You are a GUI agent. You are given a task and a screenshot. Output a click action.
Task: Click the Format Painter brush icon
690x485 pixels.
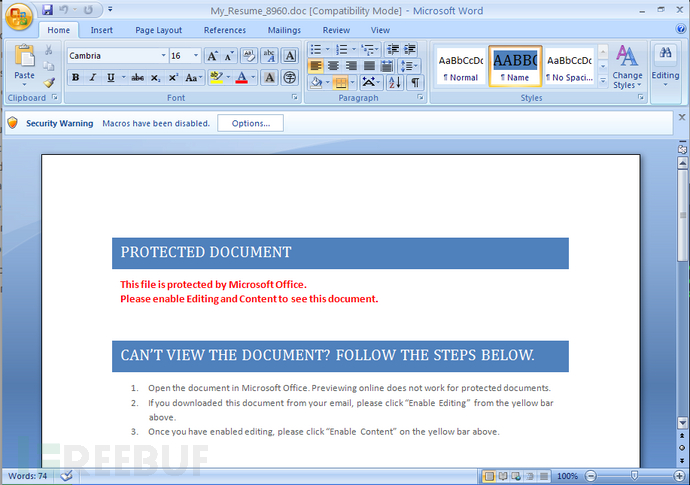pyautogui.click(x=49, y=82)
